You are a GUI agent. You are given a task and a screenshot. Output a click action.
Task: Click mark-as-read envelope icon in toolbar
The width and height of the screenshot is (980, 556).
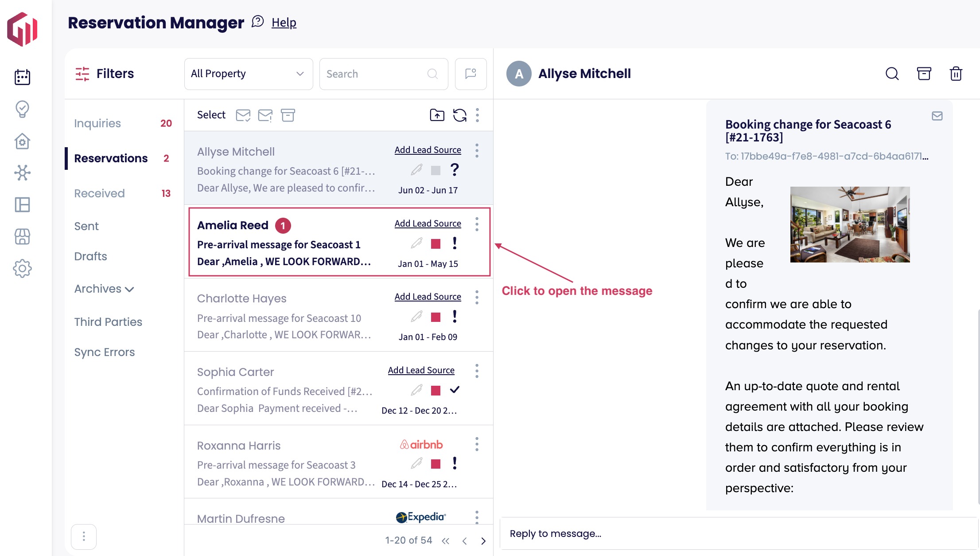pyautogui.click(x=243, y=115)
